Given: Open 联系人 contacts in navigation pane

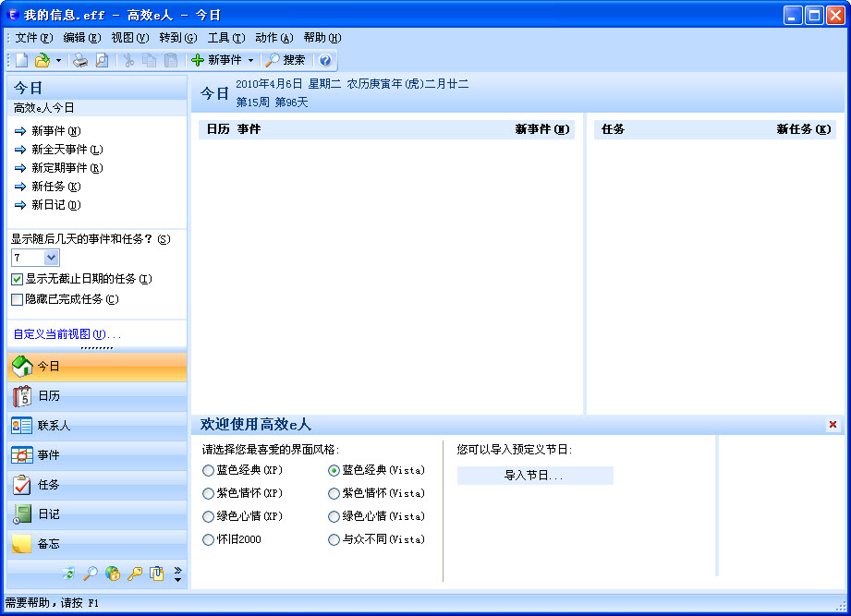Looking at the screenshot, I should pos(97,426).
